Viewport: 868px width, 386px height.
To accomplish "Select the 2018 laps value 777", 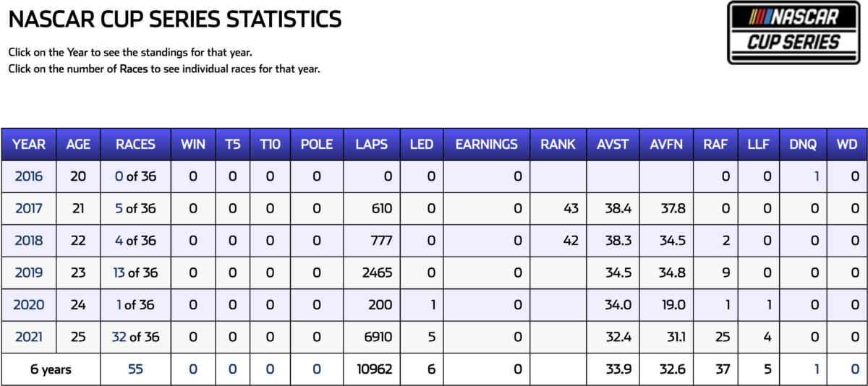I will [x=380, y=241].
